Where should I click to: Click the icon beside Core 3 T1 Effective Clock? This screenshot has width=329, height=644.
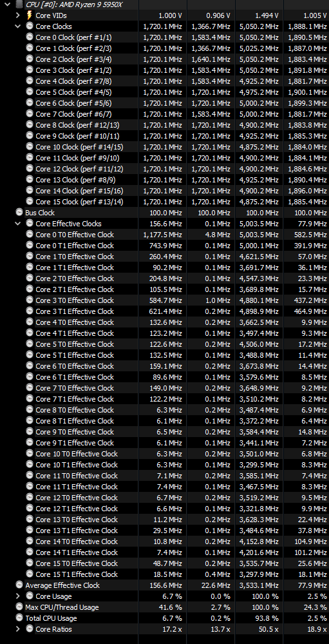(x=29, y=311)
